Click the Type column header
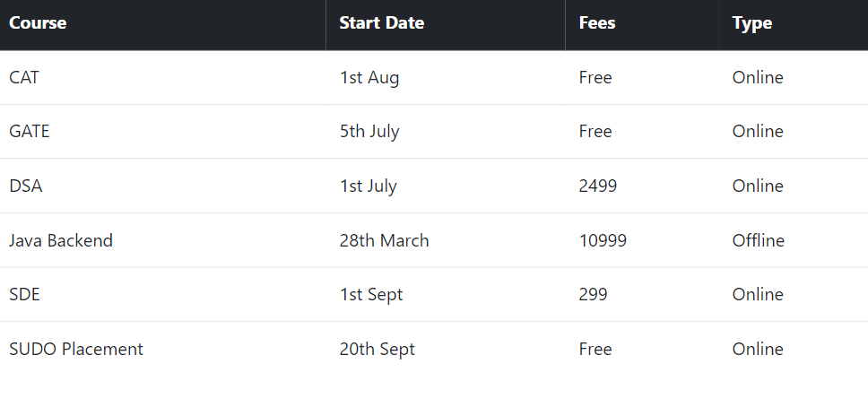This screenshot has width=868, height=407. [x=751, y=23]
